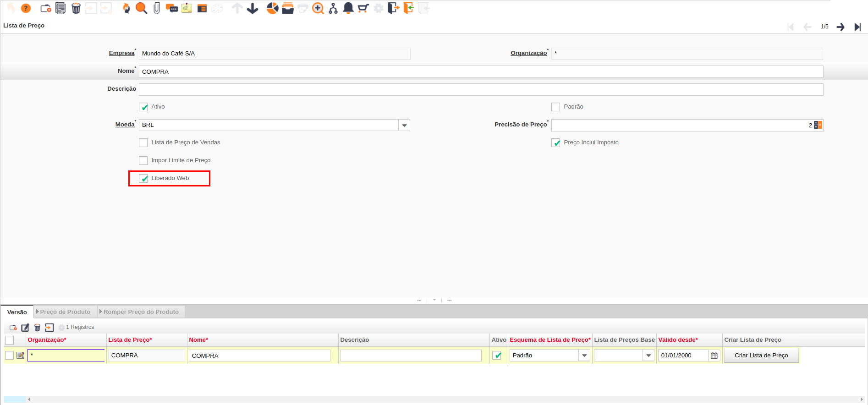The height and width of the screenshot is (405, 868).
Task: Click the export door icon with the black arrow
Action: tap(393, 8)
